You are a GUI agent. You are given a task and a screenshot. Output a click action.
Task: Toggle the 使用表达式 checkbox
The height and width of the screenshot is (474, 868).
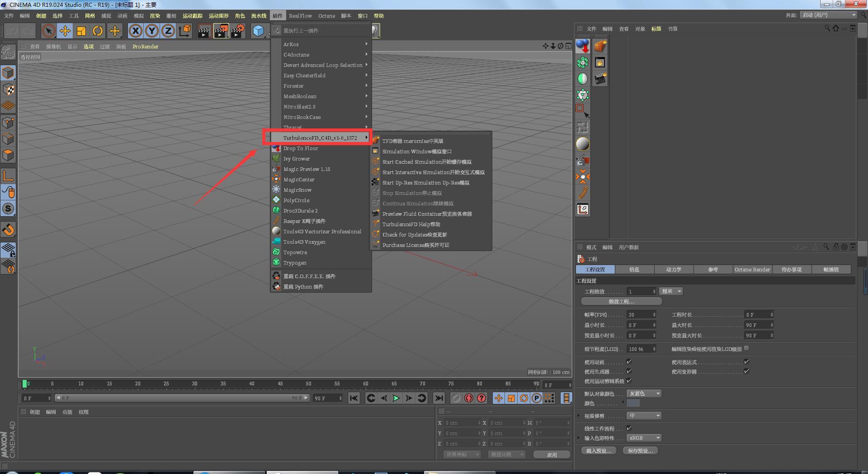[x=746, y=362]
